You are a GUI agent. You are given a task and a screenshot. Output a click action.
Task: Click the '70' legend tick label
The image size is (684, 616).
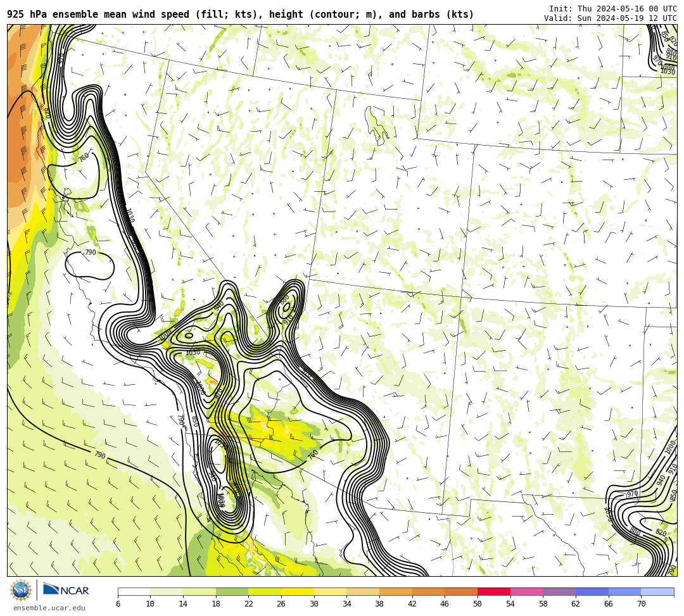641,604
